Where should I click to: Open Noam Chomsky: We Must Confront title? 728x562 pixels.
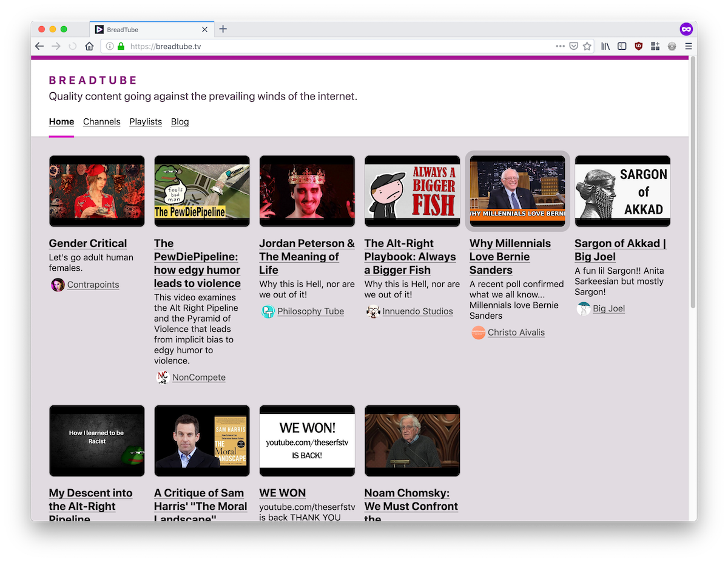[411, 505]
